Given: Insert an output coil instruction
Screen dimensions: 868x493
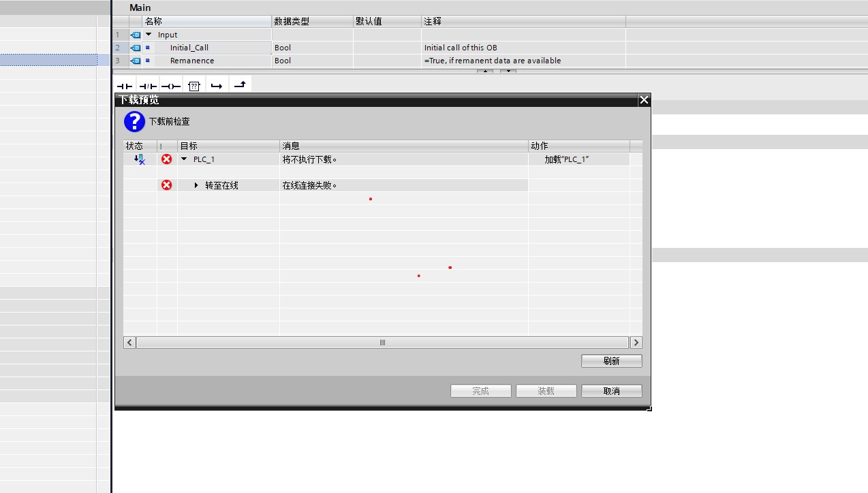Looking at the screenshot, I should click(x=171, y=86).
